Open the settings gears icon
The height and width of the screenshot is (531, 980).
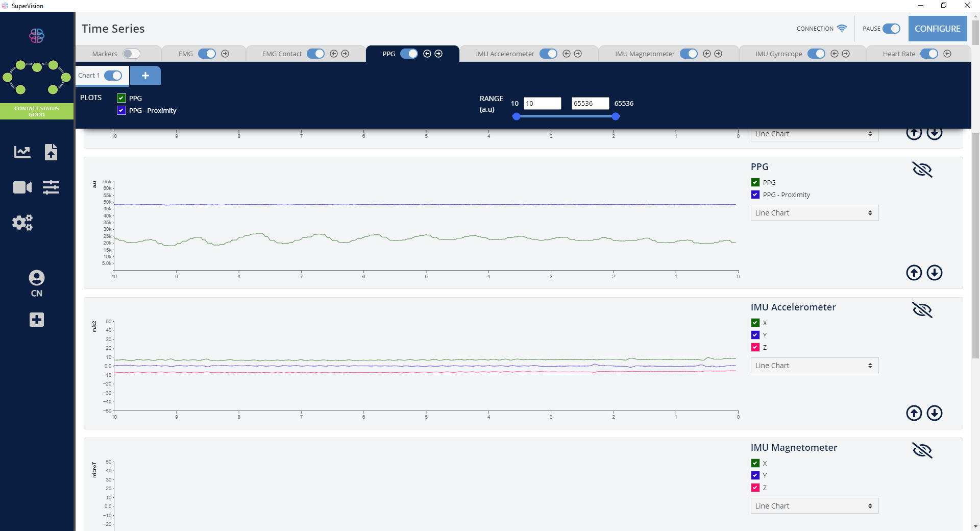point(22,223)
